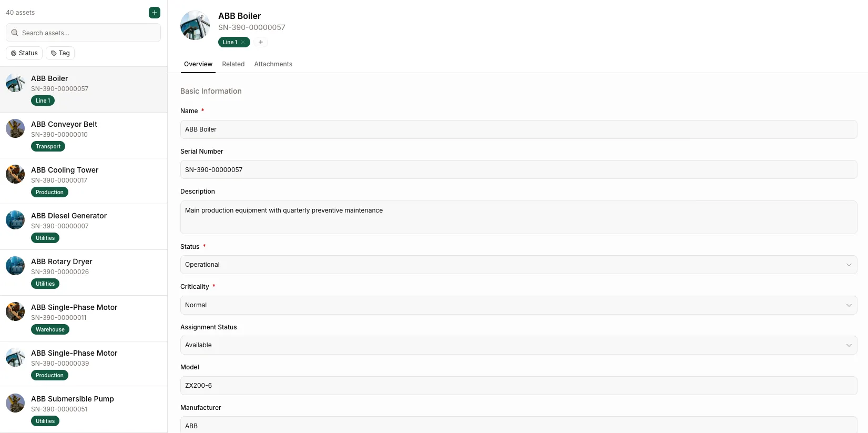Click ABB Cooling Tower avatar
This screenshot has width=868, height=433.
click(15, 174)
